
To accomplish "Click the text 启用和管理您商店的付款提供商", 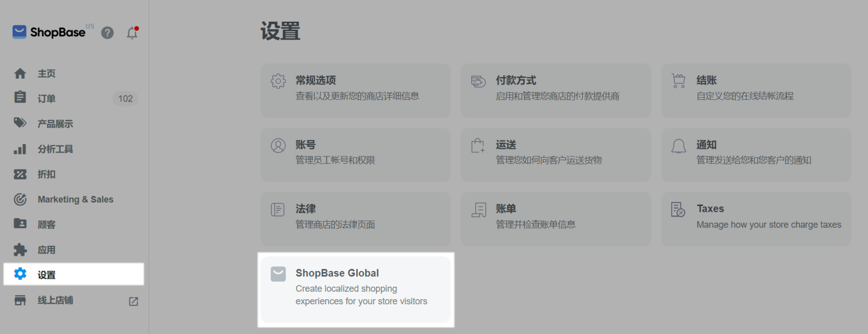I will tap(558, 96).
